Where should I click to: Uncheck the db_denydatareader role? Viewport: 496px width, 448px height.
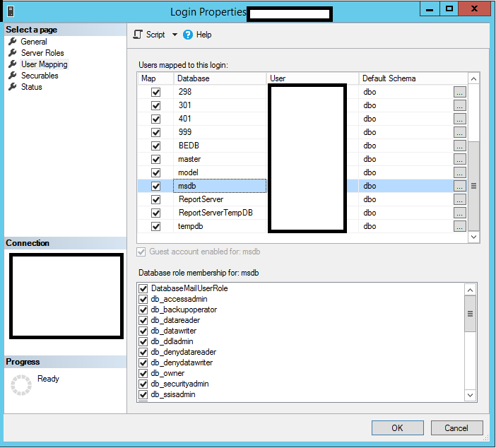tap(143, 352)
